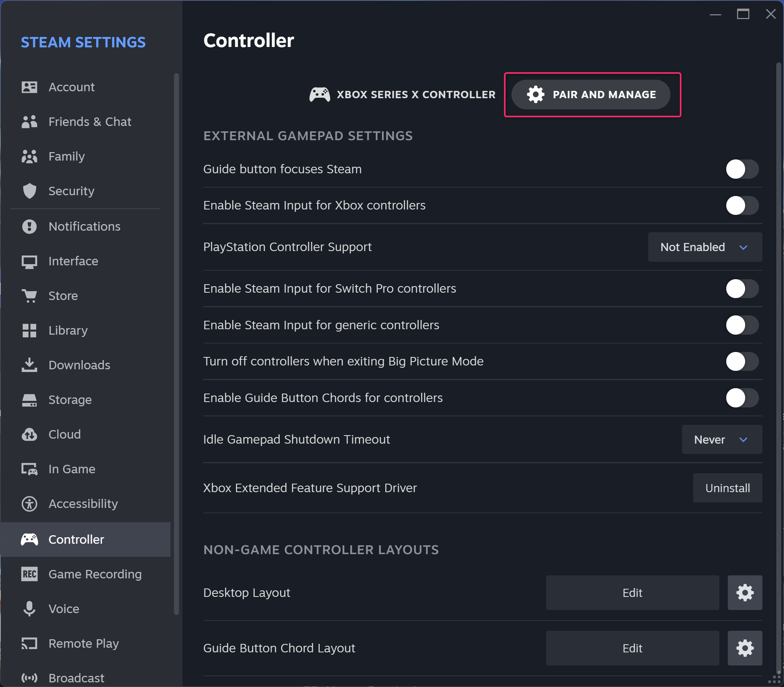Image resolution: width=784 pixels, height=687 pixels.
Task: Open Remote Play settings
Action: pyautogui.click(x=85, y=643)
